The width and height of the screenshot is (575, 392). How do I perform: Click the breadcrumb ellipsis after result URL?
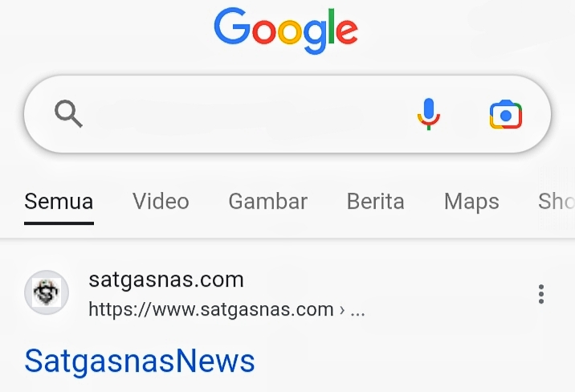pyautogui.click(x=357, y=312)
